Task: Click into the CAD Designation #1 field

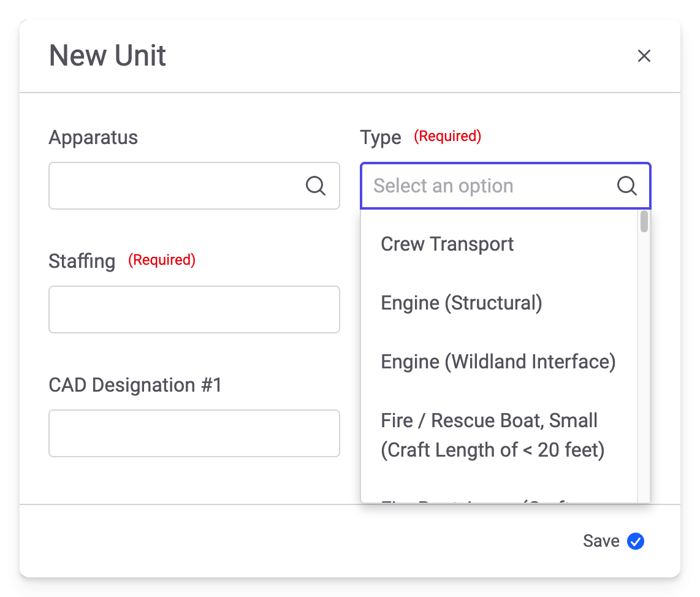Action: 194,433
